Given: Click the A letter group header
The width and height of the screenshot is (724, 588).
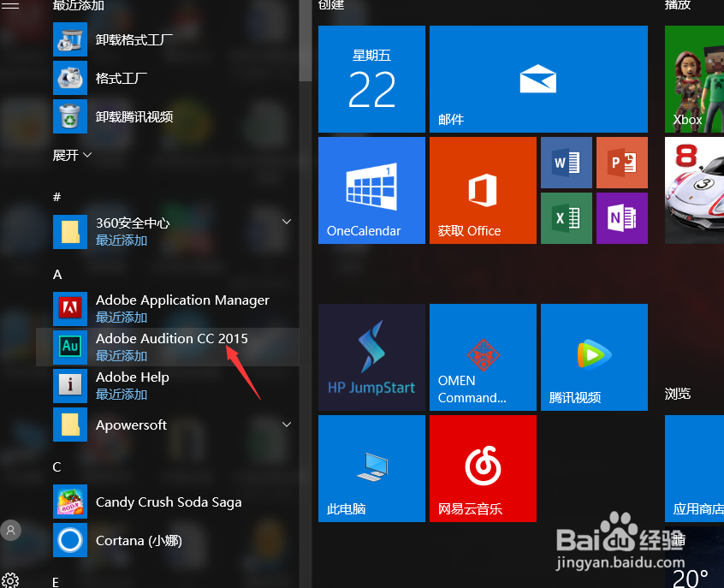Looking at the screenshot, I should tap(57, 275).
